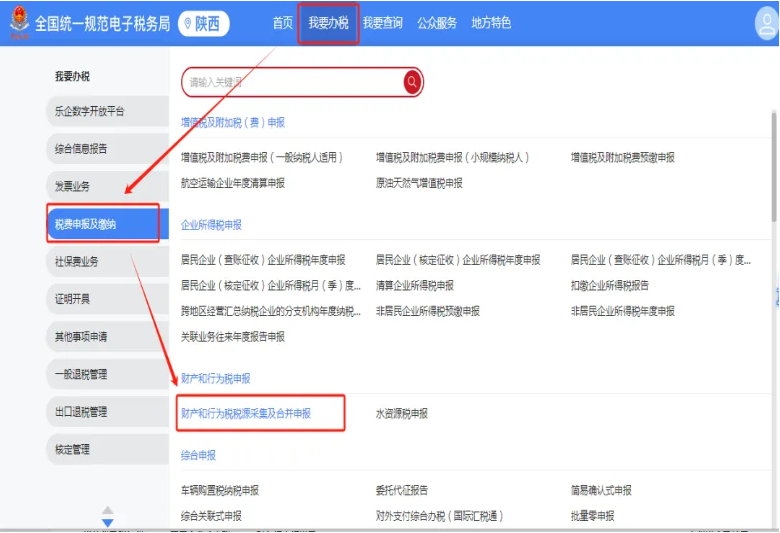Open the 车辆购置税纳税申报 link
Screen dimensions: 780x533
(220, 490)
